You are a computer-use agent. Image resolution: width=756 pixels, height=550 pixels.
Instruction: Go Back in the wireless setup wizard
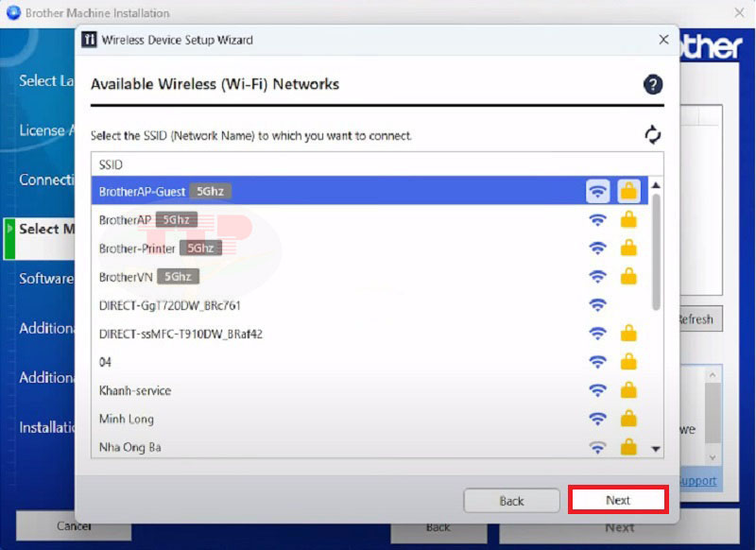pyautogui.click(x=511, y=501)
